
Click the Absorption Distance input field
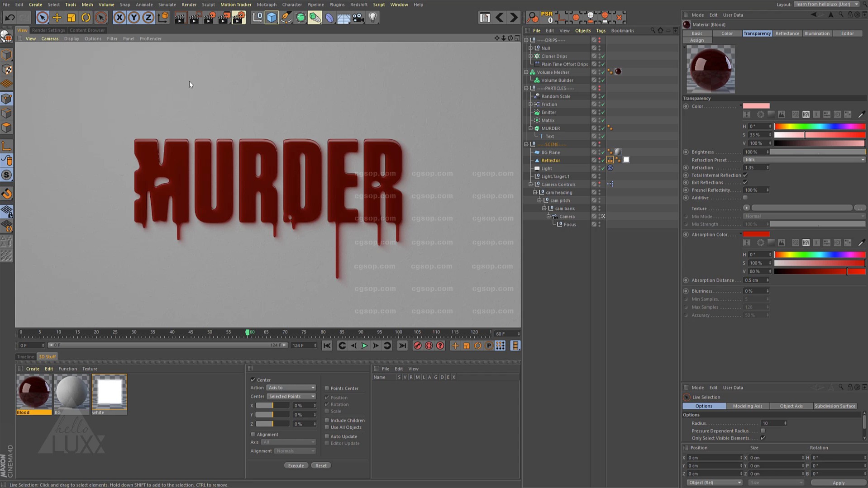756,280
